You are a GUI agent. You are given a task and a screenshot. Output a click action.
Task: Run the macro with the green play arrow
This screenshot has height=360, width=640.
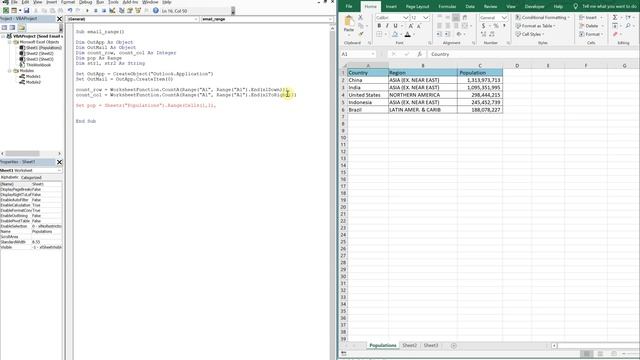click(87, 11)
